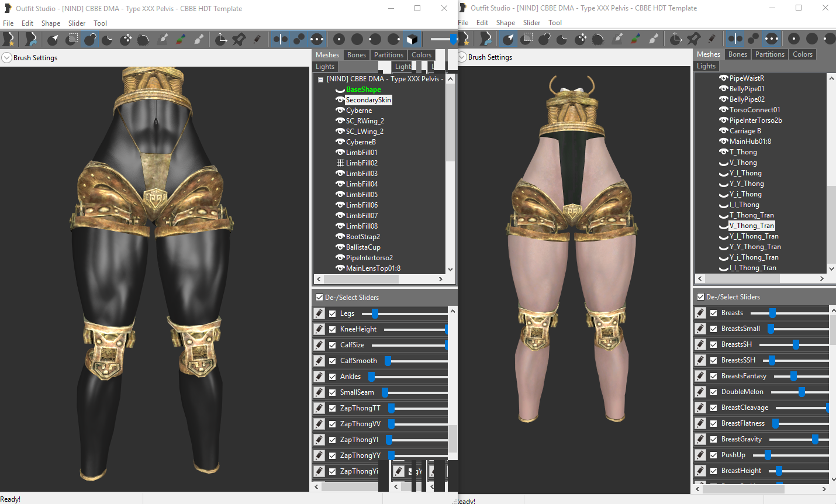The image size is (836, 504).
Task: Click down arrow of left mesh list scrollbar
Action: [x=450, y=269]
